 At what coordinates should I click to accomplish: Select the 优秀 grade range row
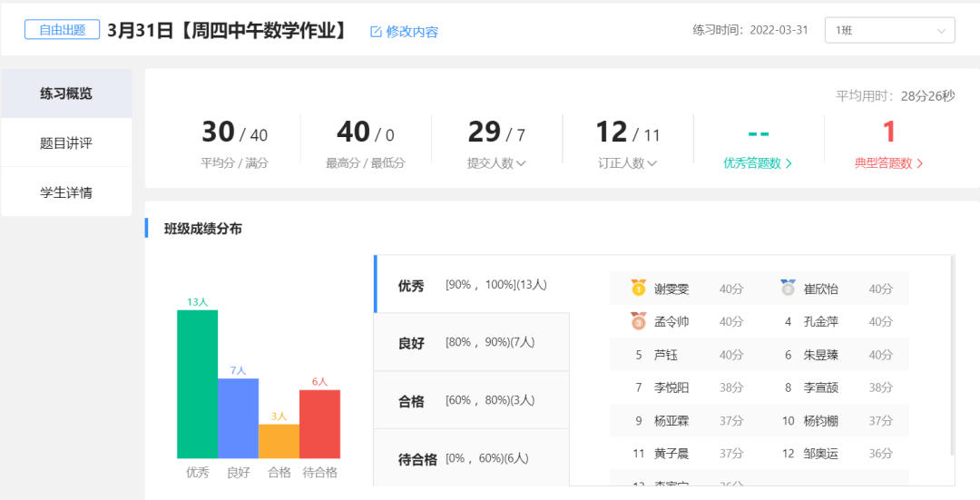point(472,285)
